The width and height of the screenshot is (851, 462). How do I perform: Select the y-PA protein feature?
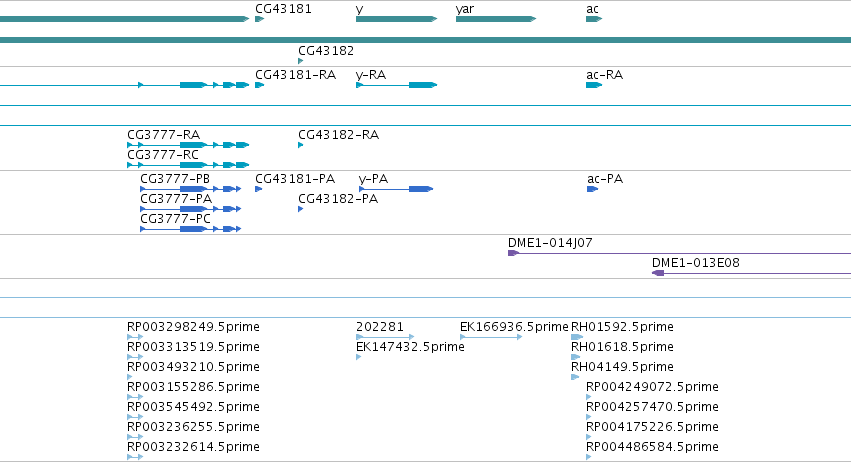(x=396, y=189)
